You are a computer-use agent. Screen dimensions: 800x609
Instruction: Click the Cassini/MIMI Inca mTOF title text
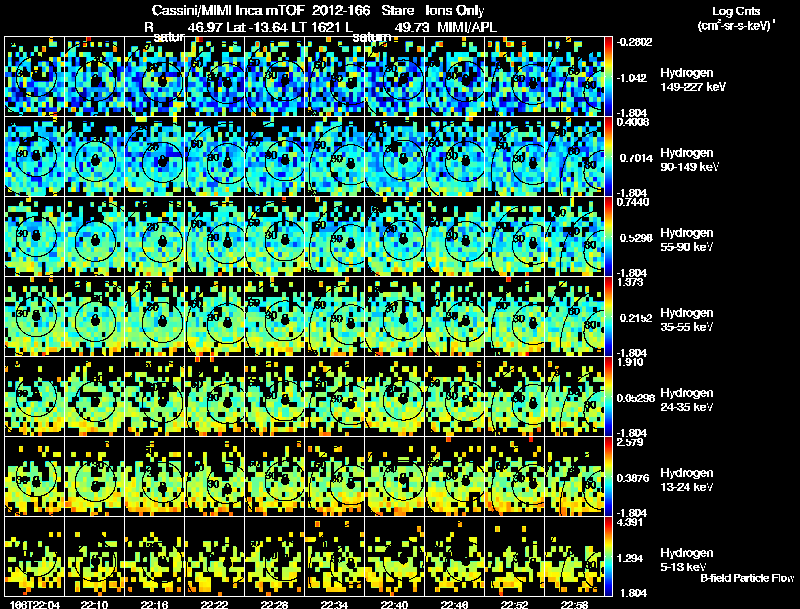(228, 10)
